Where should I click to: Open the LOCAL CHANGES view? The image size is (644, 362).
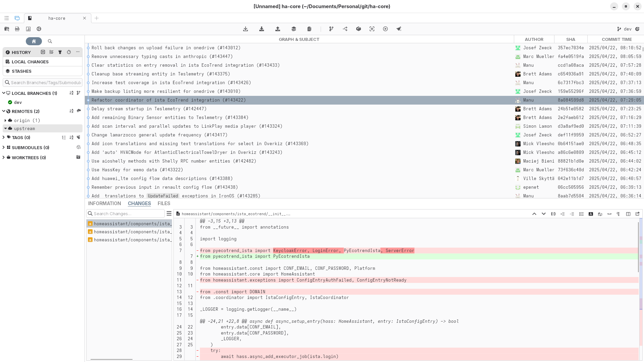click(x=30, y=62)
